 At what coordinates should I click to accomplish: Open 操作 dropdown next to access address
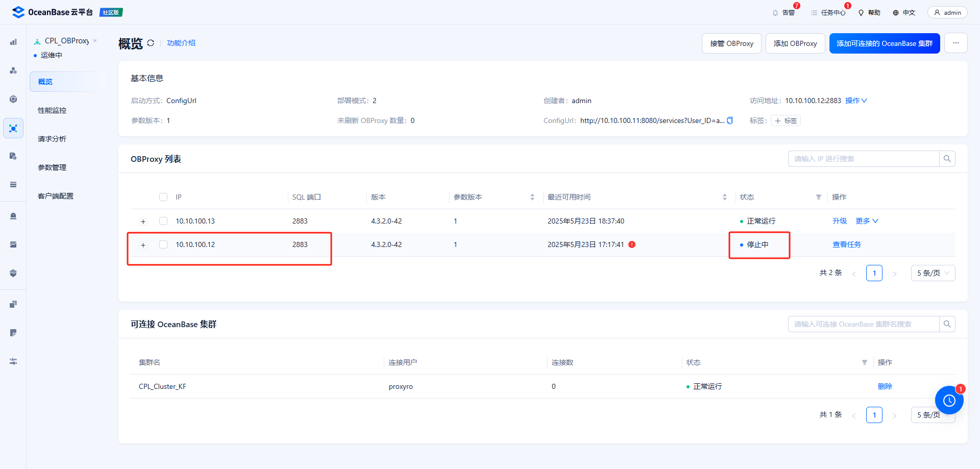click(x=856, y=101)
